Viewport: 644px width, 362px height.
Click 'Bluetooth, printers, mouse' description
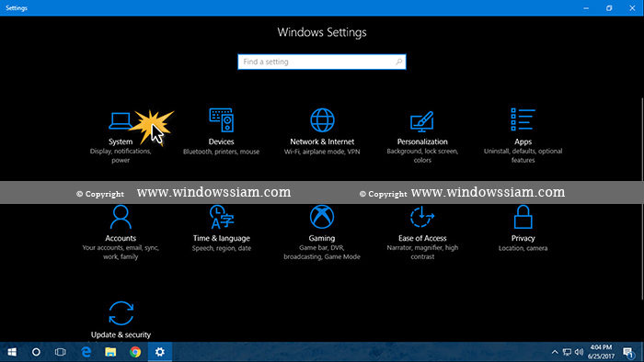222,152
